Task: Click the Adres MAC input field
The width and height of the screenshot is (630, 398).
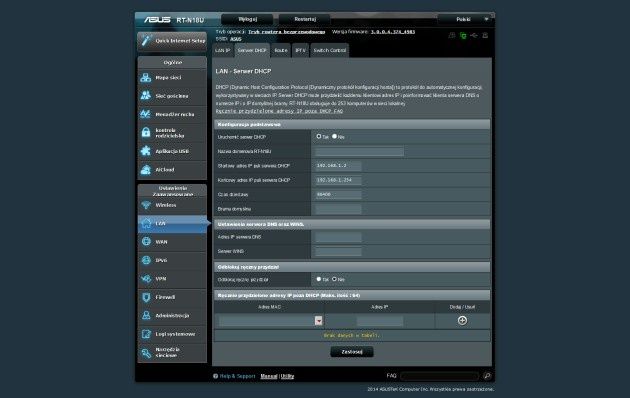Action: point(267,320)
